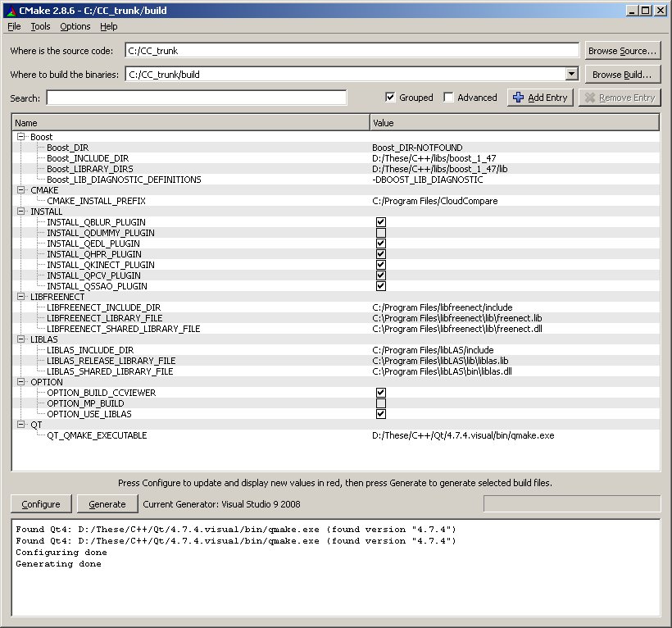Click the 'Generating done' output line
The height and width of the screenshot is (628, 672).
59,564
